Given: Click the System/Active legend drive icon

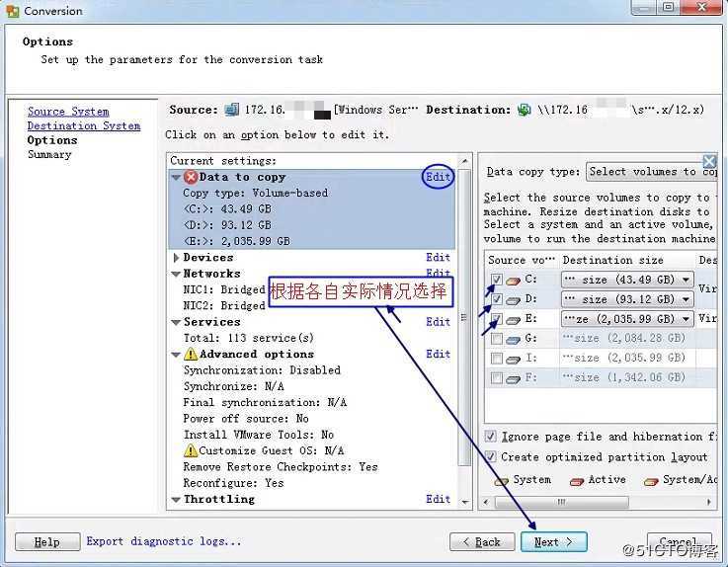Looking at the screenshot, I should coord(651,481).
